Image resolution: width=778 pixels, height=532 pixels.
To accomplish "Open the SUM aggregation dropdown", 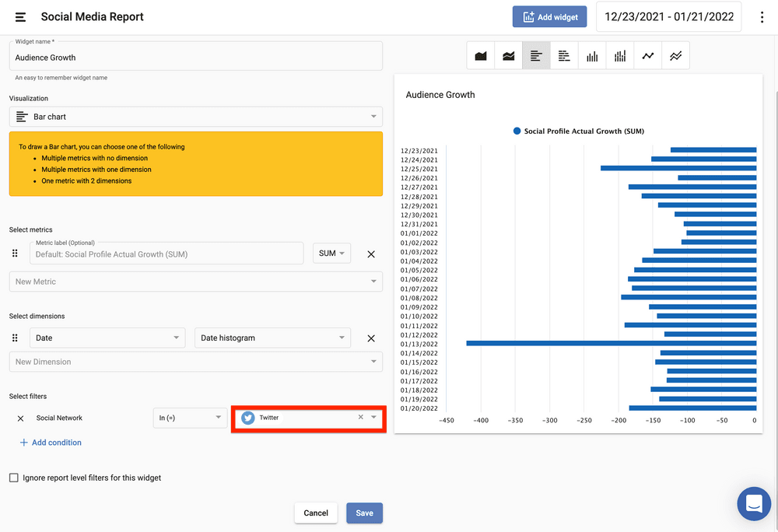I will (x=331, y=254).
